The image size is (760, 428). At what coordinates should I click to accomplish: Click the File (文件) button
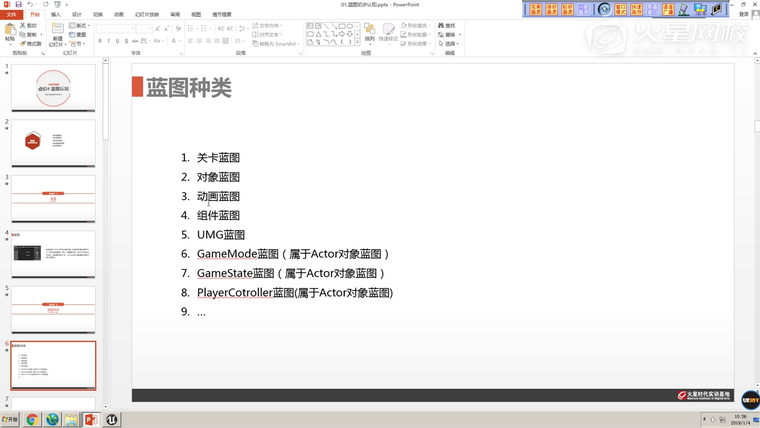tap(11, 15)
